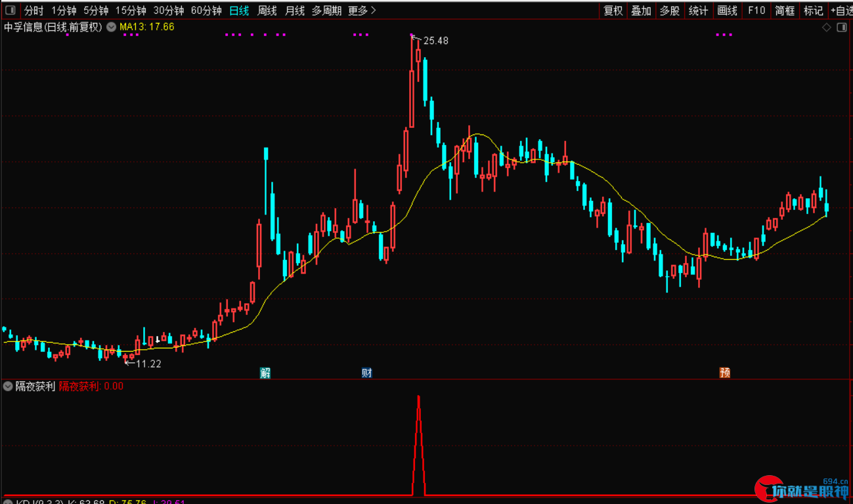This screenshot has width=853, height=504.
Task: Select the 日线 daily tab
Action: [239, 10]
